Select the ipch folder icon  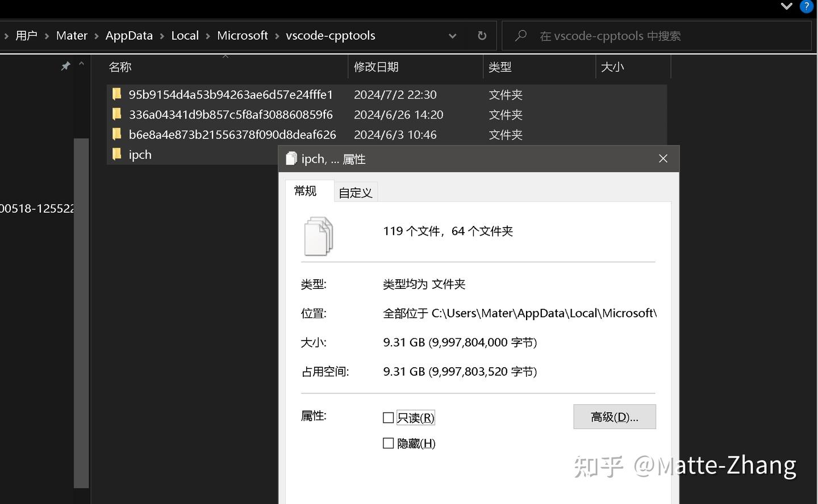tap(116, 154)
